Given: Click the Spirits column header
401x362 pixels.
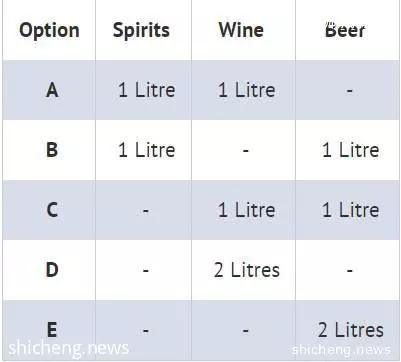Looking at the screenshot, I should (x=141, y=31).
